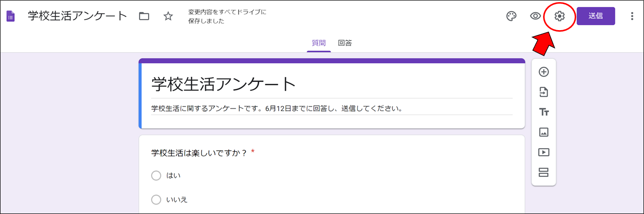Viewport: 644px width, 214px height.
Task: Open the theme customization palette icon
Action: coord(511,16)
